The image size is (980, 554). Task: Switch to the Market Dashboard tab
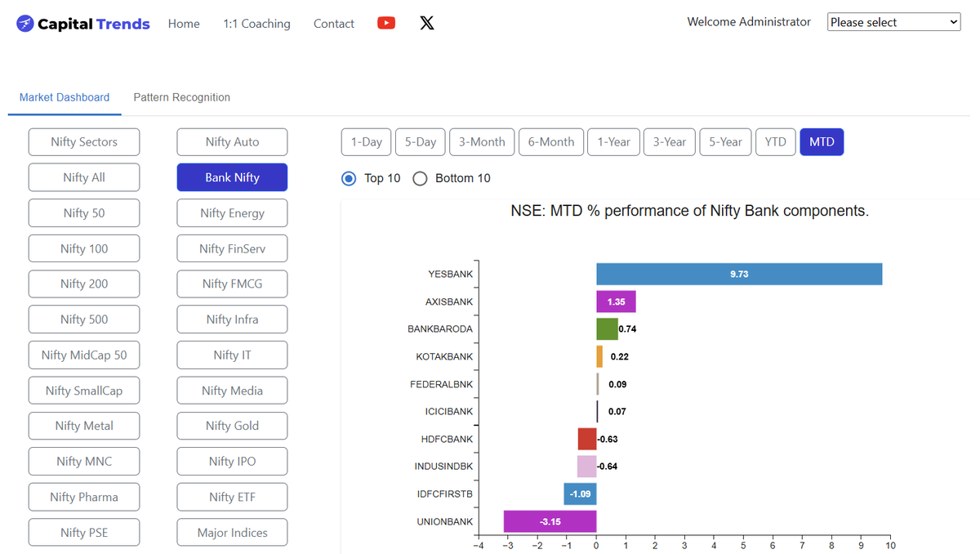(x=65, y=97)
